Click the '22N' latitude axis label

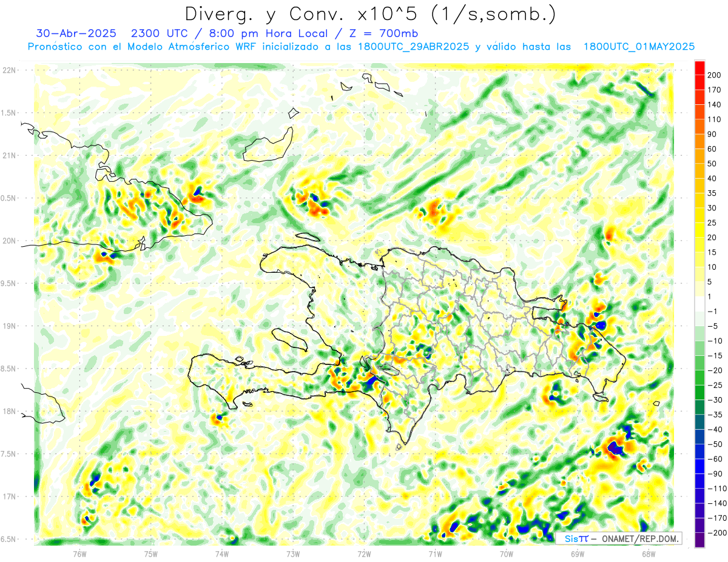tap(9, 70)
